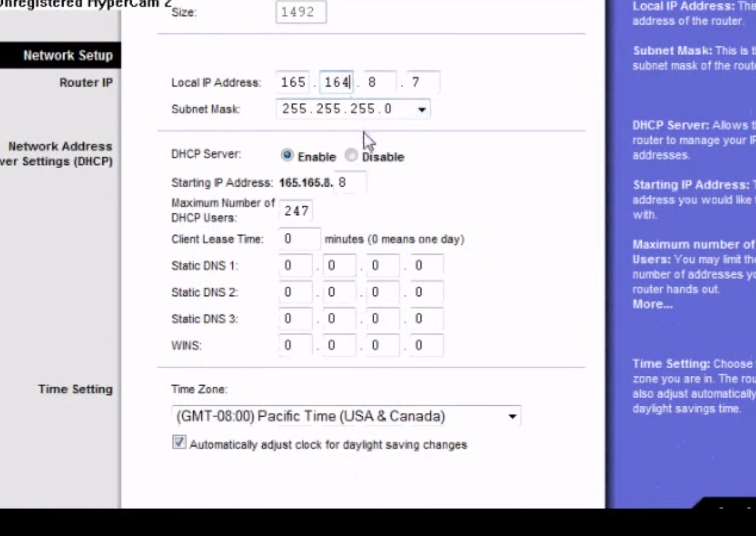756x536 pixels.
Task: Click second octet of Local IP Address
Action: click(x=336, y=83)
